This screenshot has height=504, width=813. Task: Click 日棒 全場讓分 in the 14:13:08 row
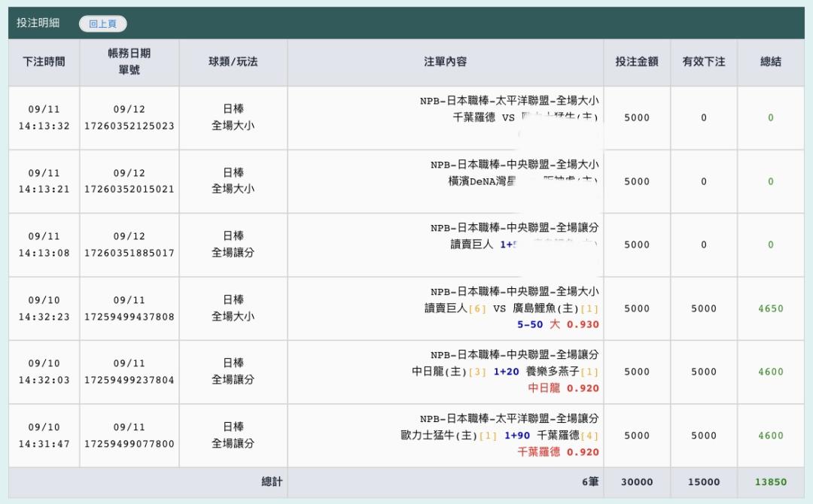click(233, 244)
